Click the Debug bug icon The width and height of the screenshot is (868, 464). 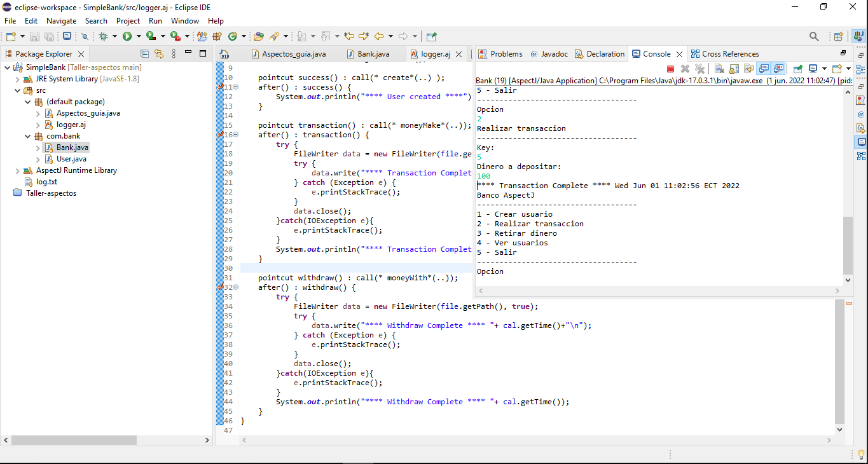(104, 36)
